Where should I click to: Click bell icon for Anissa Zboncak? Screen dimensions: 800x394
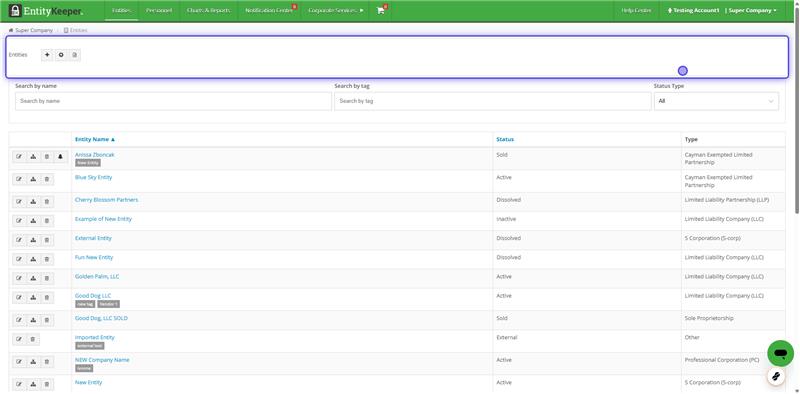click(x=60, y=157)
